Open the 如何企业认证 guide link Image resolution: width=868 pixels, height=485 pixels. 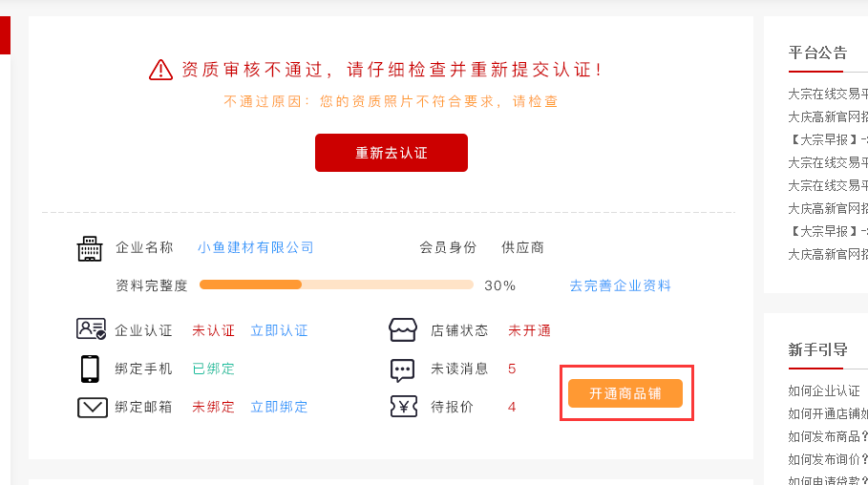click(824, 390)
